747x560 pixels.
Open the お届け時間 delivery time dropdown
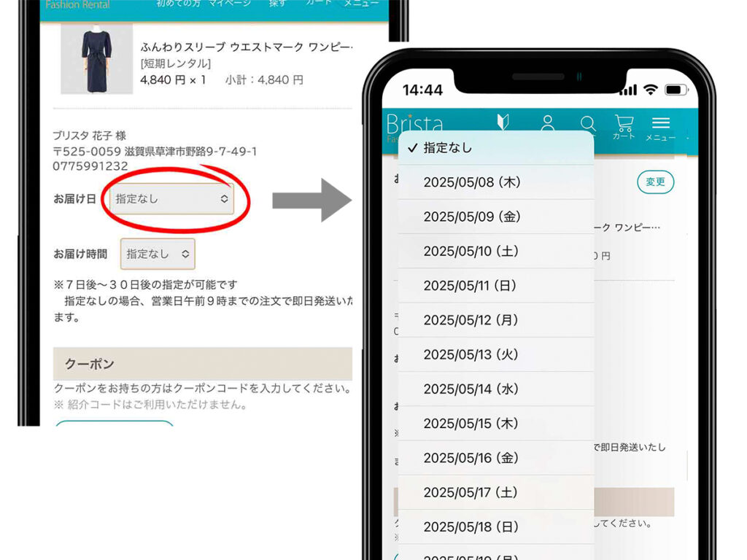click(x=158, y=254)
